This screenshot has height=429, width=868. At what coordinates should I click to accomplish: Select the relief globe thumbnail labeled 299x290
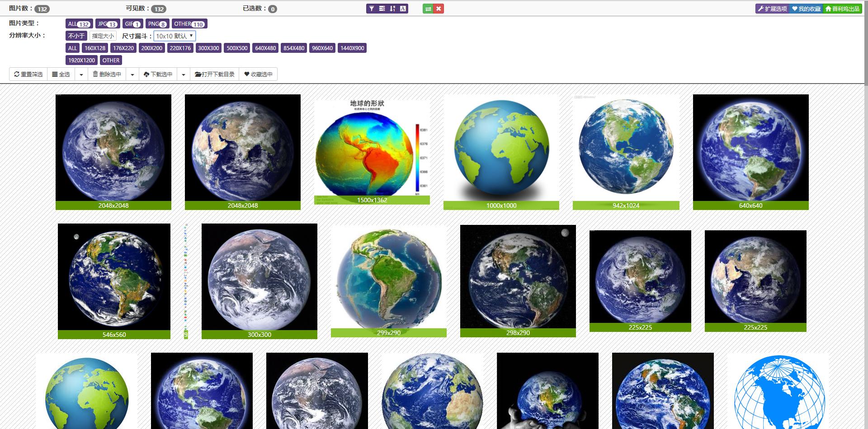389,281
